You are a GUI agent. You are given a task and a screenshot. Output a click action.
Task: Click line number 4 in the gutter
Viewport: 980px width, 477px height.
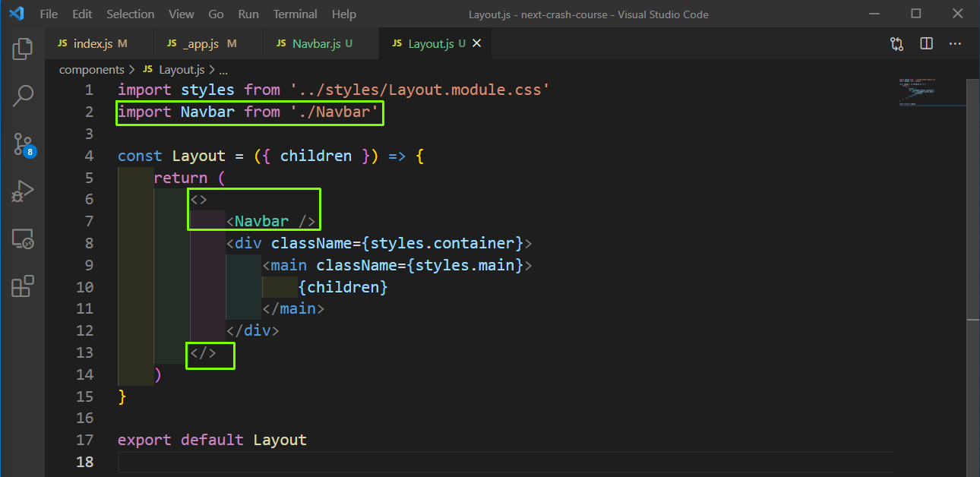[x=90, y=156]
